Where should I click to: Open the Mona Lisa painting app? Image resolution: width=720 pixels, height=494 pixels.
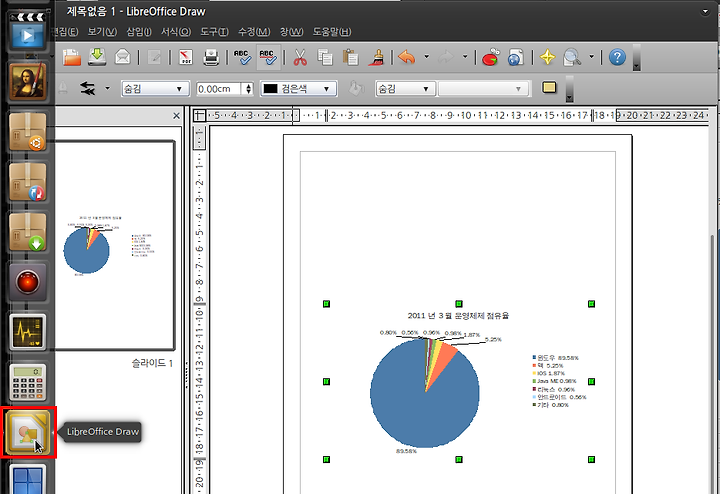coord(28,82)
